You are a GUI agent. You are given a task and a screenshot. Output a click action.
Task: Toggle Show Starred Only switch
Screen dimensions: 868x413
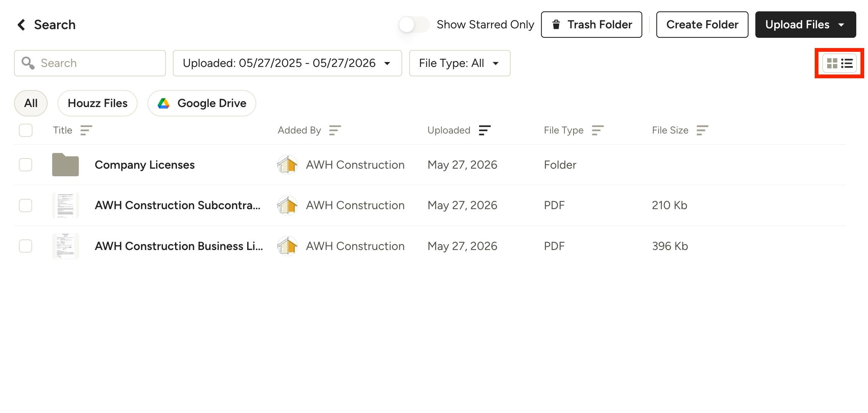tap(414, 25)
